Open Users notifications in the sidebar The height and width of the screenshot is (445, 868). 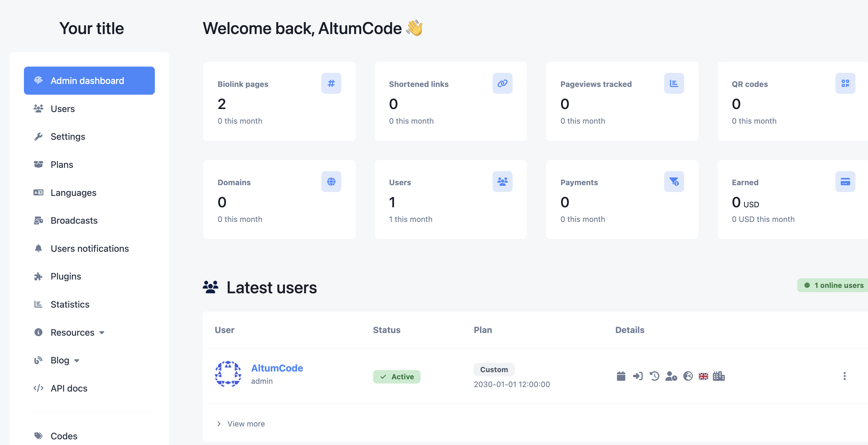click(90, 248)
